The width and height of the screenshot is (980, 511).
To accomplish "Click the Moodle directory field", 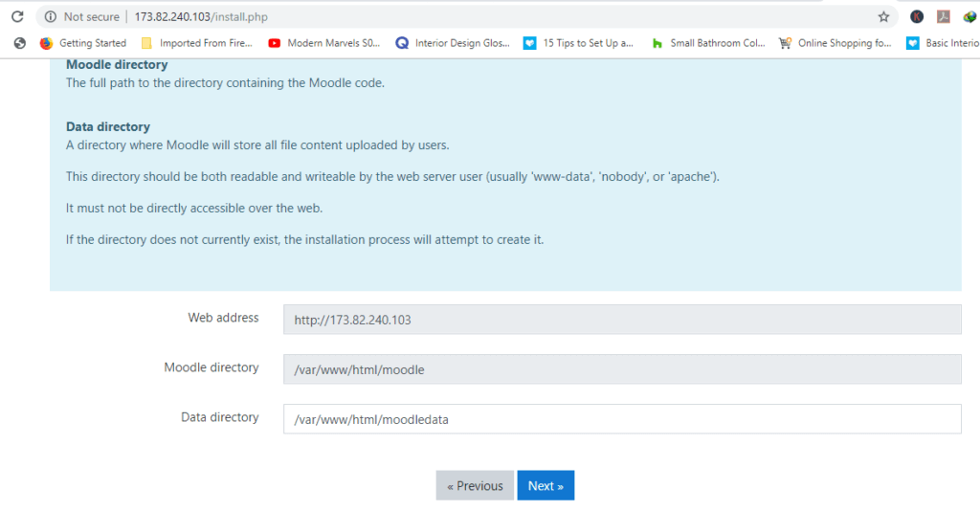I will (621, 369).
